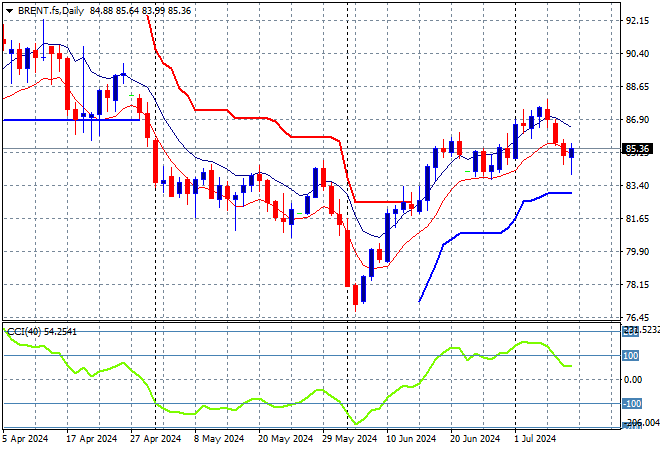660x450 pixels.
Task: Click the 10 Jun 2024 date label
Action: click(413, 438)
